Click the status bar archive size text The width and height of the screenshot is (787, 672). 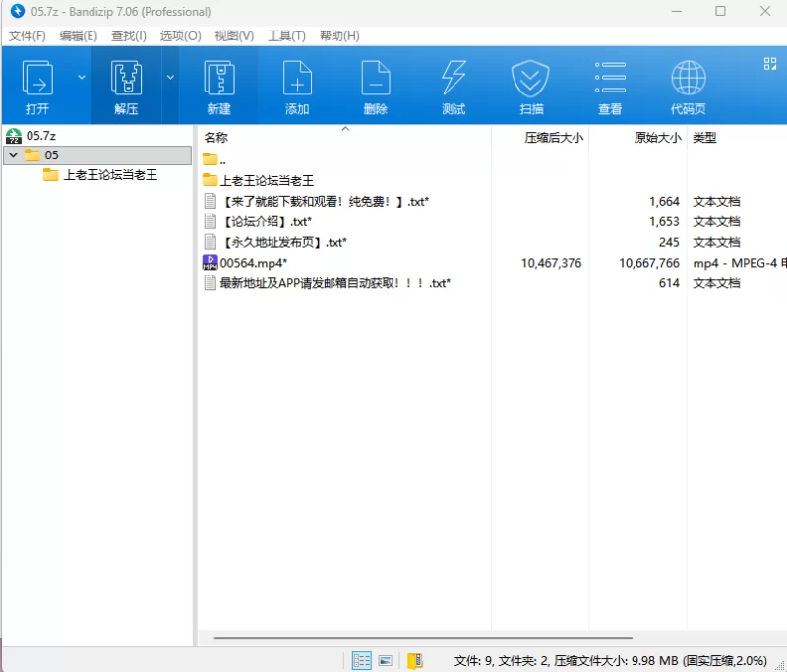pyautogui.click(x=610, y=661)
